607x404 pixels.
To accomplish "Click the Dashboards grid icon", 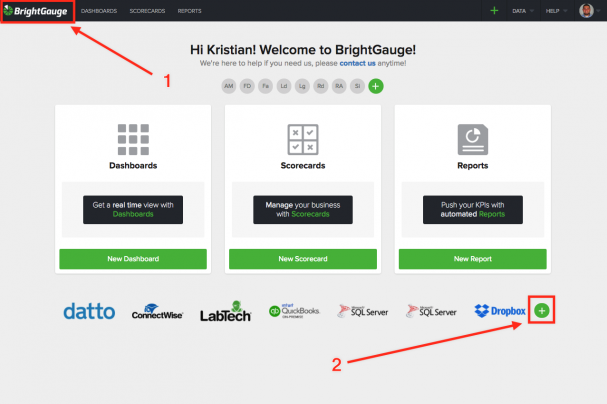I will click(x=133, y=138).
